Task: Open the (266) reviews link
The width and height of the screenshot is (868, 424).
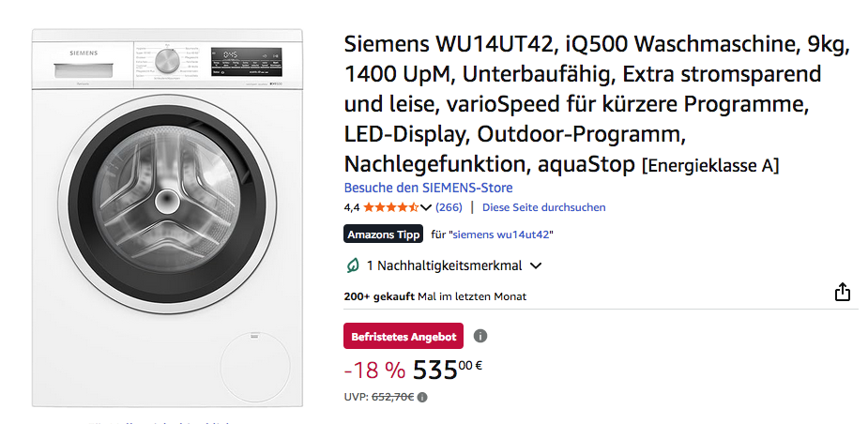Action: point(449,207)
